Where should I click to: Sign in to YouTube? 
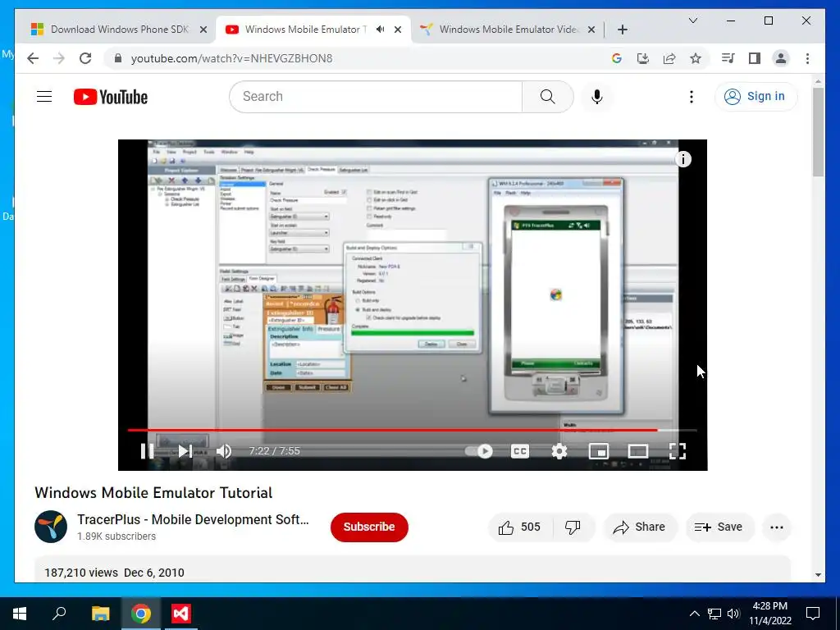tap(756, 97)
